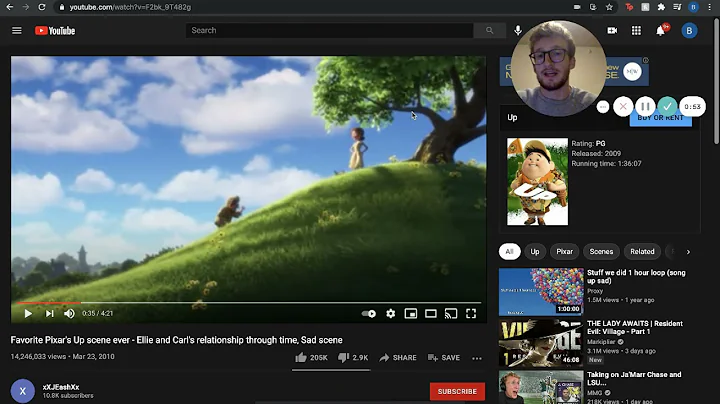Click the browser address bar URL
This screenshot has width=720, height=404.
[130, 7]
